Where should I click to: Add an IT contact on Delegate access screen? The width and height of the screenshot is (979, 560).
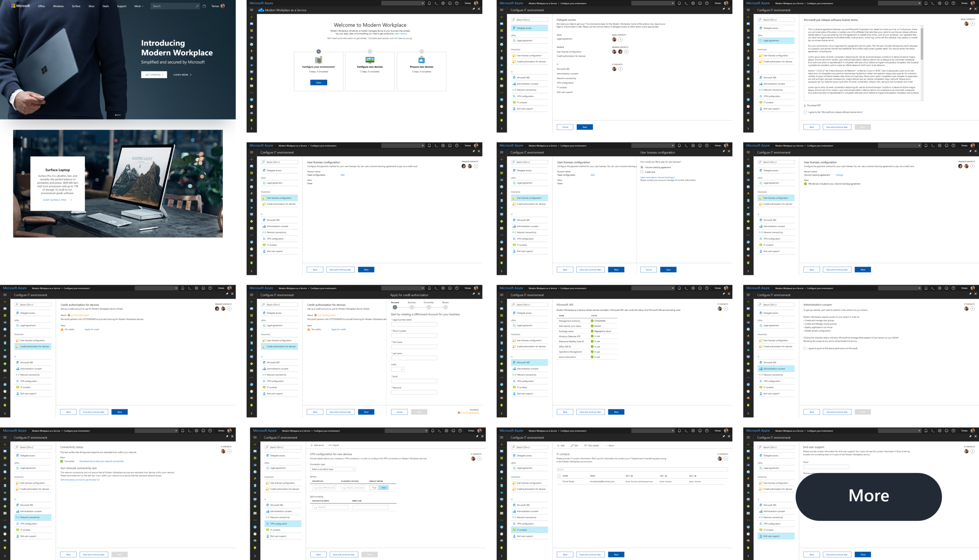620,69
